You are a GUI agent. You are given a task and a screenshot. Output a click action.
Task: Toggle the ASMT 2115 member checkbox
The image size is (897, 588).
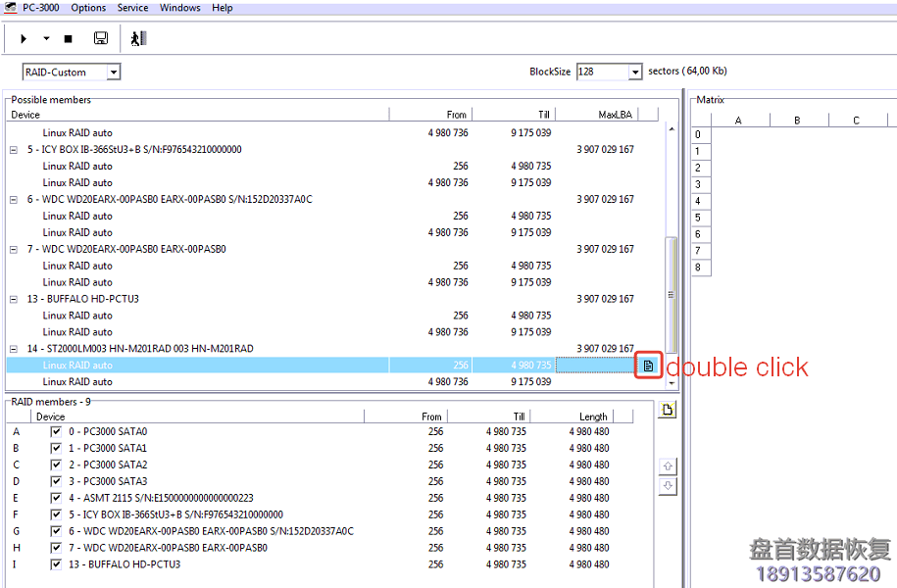[56, 499]
